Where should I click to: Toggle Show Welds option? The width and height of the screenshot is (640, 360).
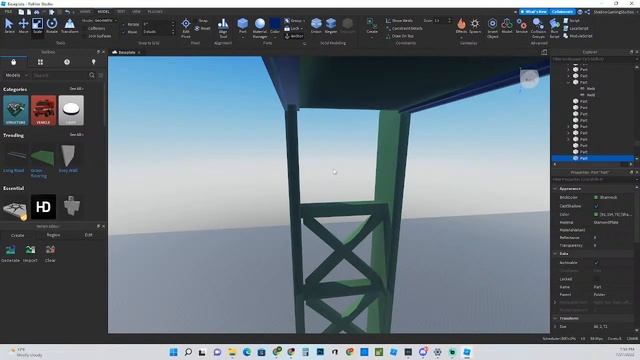click(399, 20)
